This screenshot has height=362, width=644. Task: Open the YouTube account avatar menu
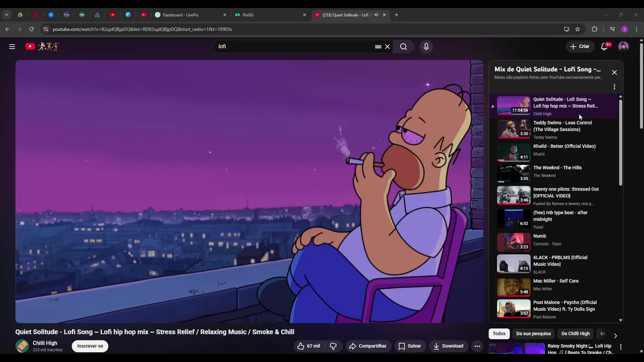(x=623, y=46)
